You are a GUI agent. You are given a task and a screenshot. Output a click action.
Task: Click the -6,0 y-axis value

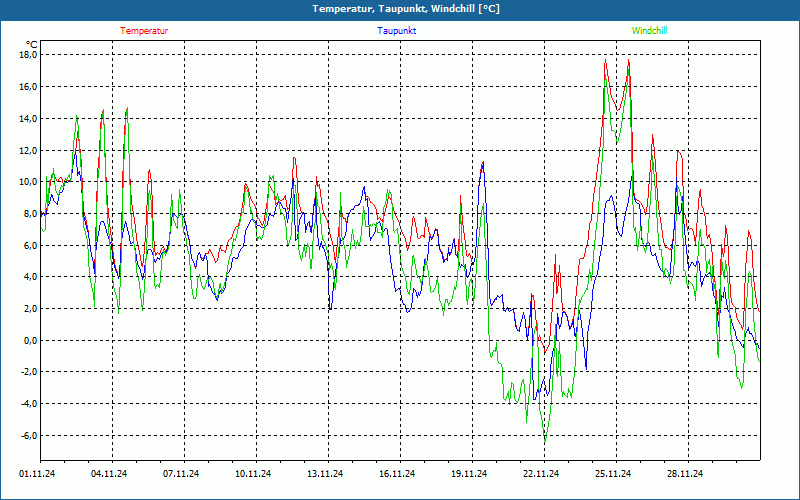coord(29,436)
